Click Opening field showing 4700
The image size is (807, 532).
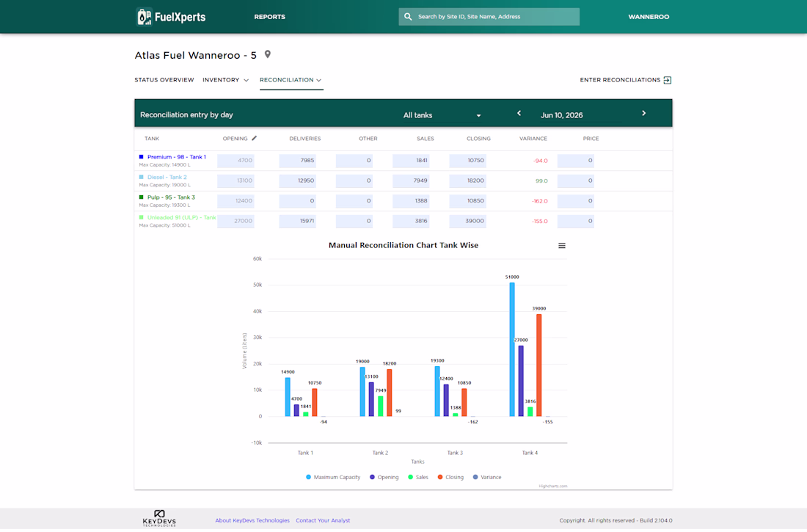235,161
